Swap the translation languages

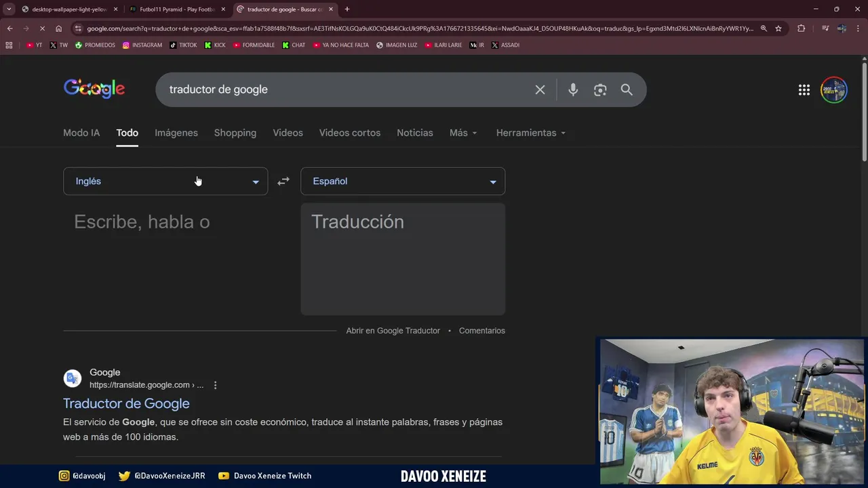(283, 181)
